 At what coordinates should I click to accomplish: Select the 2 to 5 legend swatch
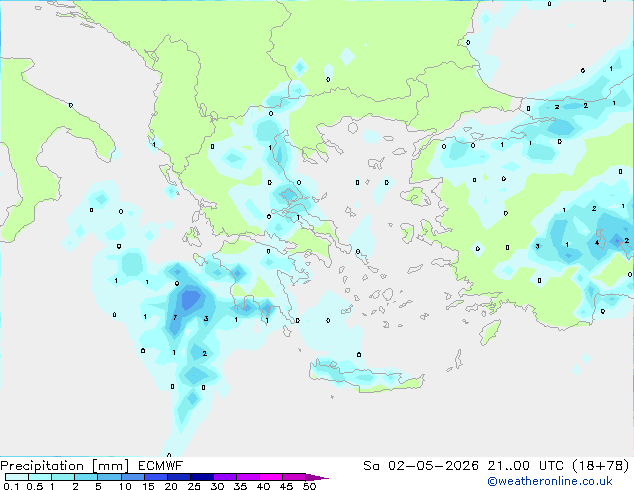click(86, 477)
